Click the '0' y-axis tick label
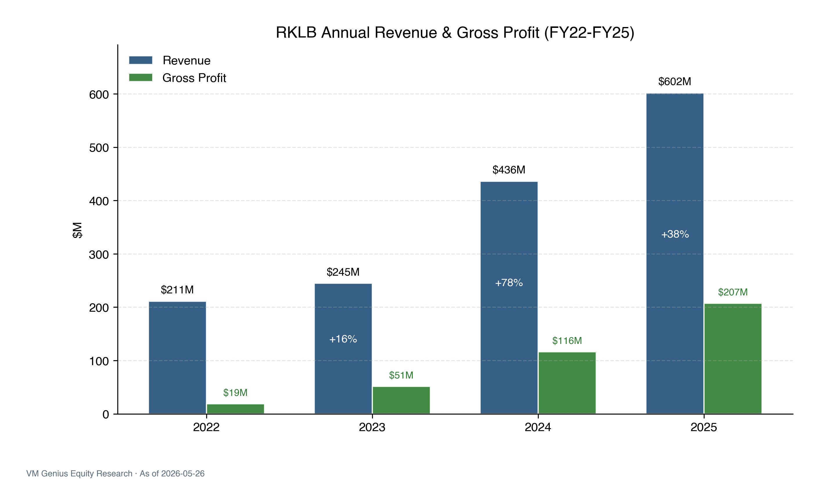 tap(106, 414)
